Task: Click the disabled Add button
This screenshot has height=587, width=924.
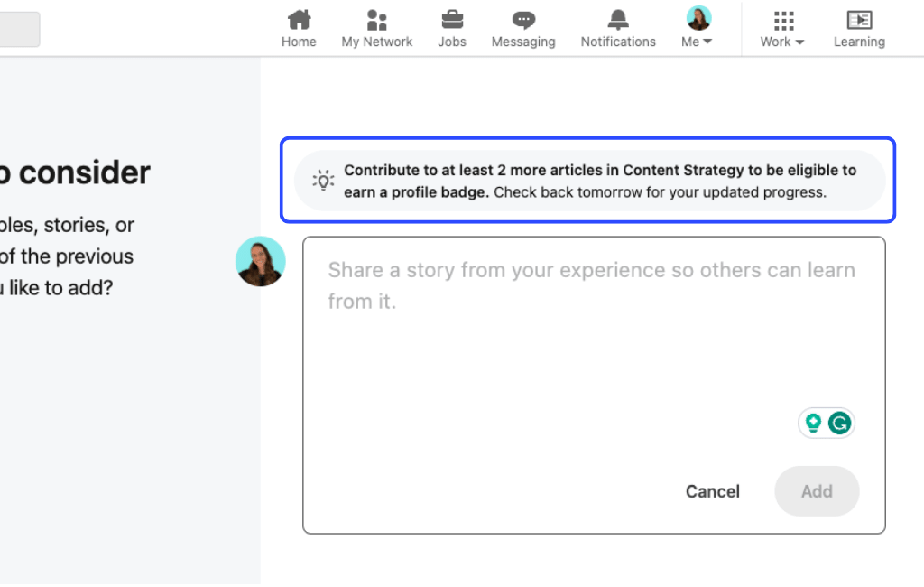Action: pyautogui.click(x=817, y=491)
